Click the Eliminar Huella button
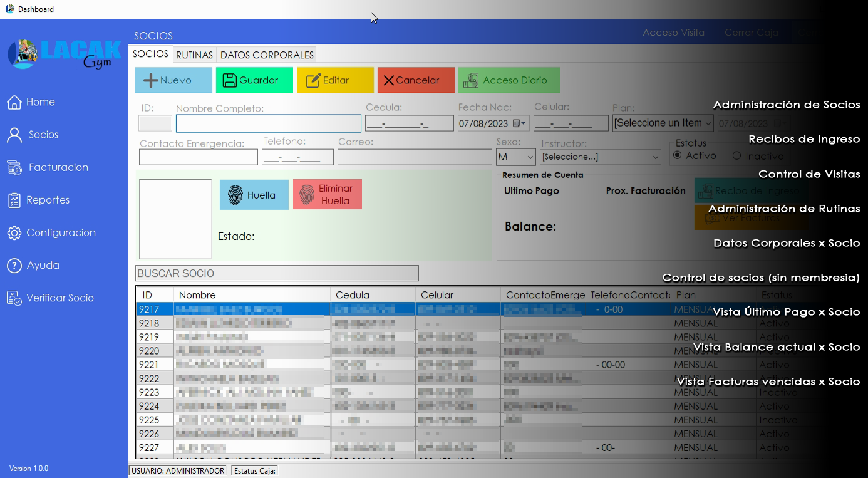The height and width of the screenshot is (478, 868). 327,194
